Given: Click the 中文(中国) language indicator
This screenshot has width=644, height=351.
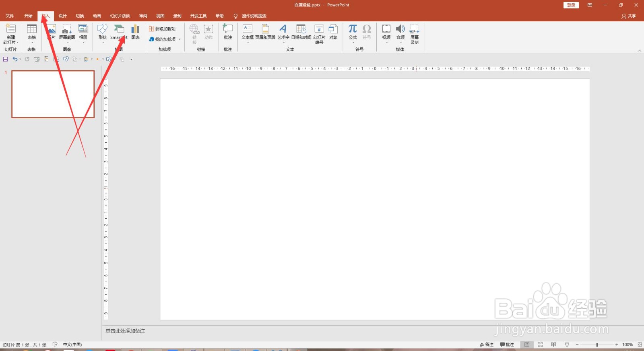Looking at the screenshot, I should [x=72, y=345].
